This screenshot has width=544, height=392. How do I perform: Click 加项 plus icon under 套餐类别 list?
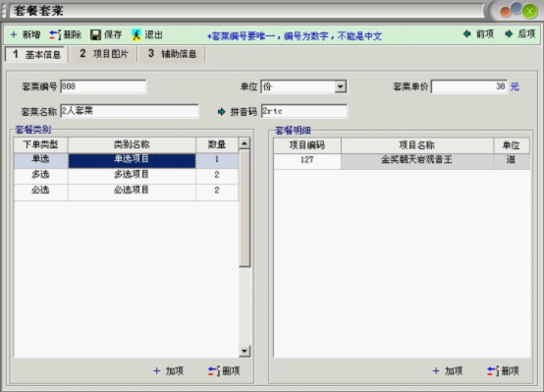157,371
